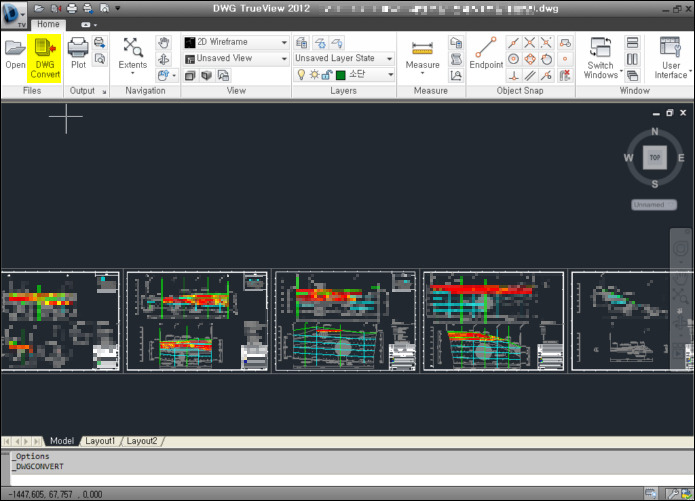The width and height of the screenshot is (695, 501).
Task: Open the Unsaved Layer State dropdown
Action: click(344, 59)
